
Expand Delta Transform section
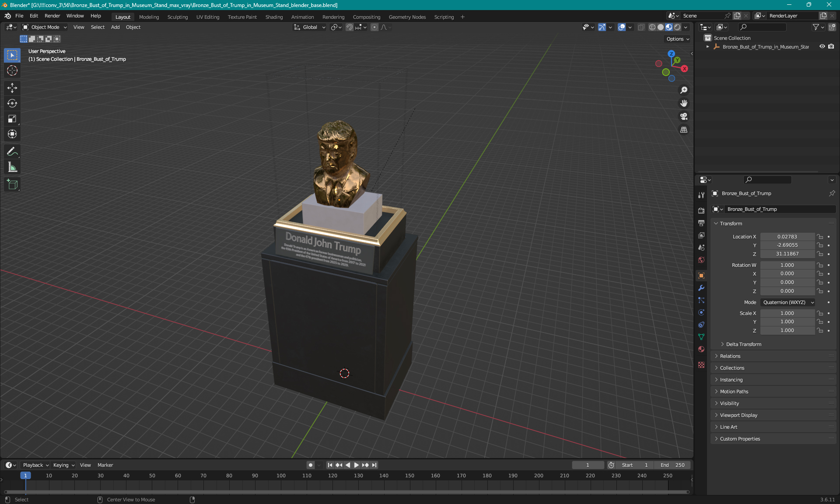click(743, 344)
